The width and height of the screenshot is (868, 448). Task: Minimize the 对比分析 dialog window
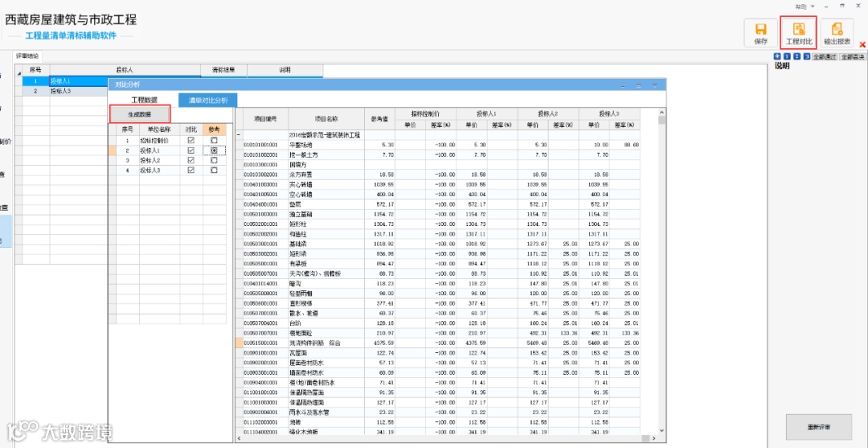(623, 84)
